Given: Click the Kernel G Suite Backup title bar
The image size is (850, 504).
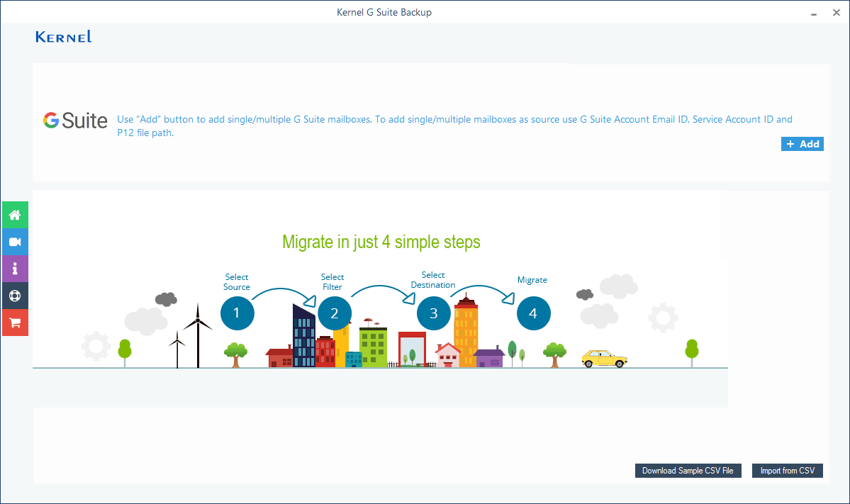Looking at the screenshot, I should 384,11.
